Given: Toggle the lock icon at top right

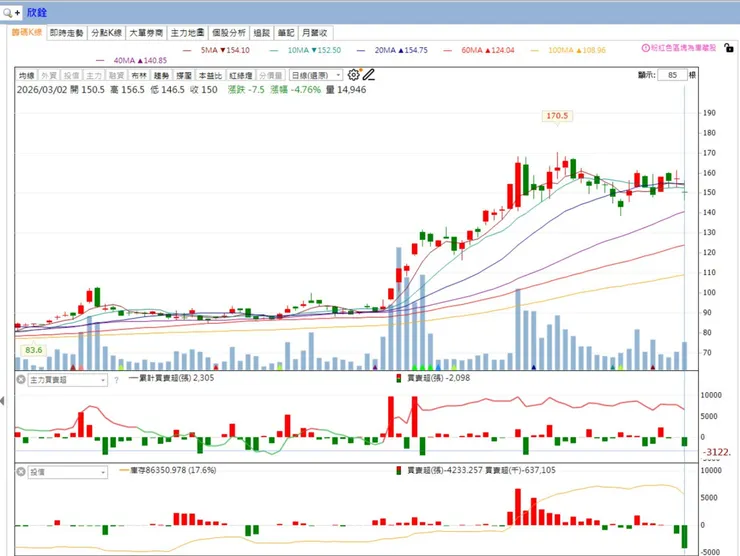Looking at the screenshot, I should [729, 48].
